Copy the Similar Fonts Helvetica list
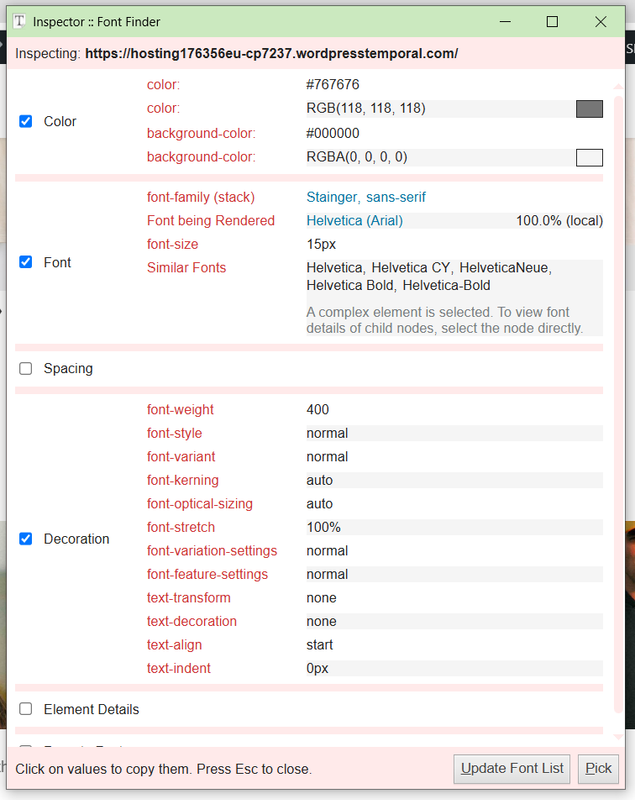The image size is (635, 800). (429, 277)
